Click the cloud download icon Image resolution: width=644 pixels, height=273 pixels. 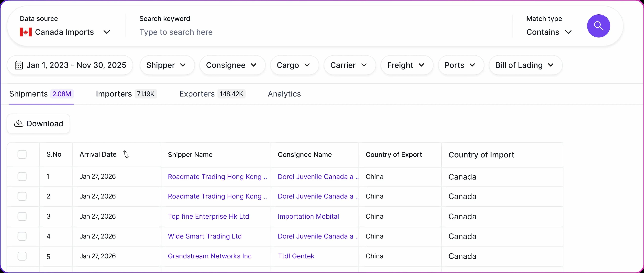point(19,124)
